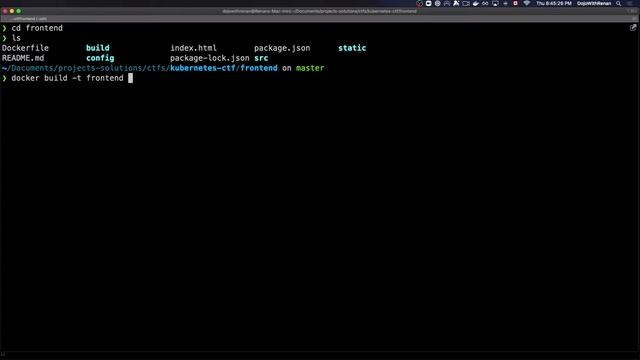Click the 'package-lock.json' file name
The width and height of the screenshot is (640, 360).
209,58
